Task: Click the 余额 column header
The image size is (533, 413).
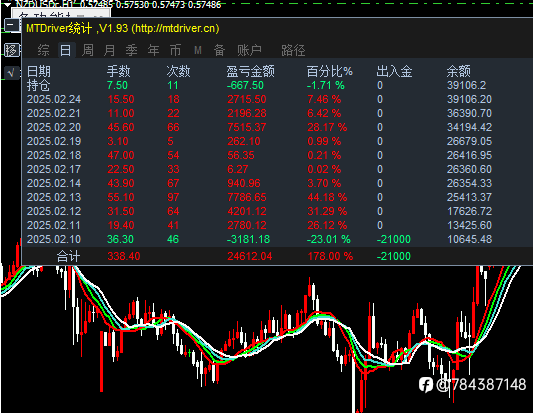Action: [x=459, y=71]
